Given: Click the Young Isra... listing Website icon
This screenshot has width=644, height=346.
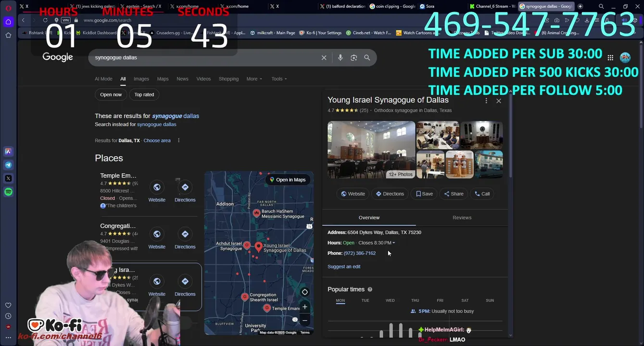Looking at the screenshot, I should tap(157, 281).
